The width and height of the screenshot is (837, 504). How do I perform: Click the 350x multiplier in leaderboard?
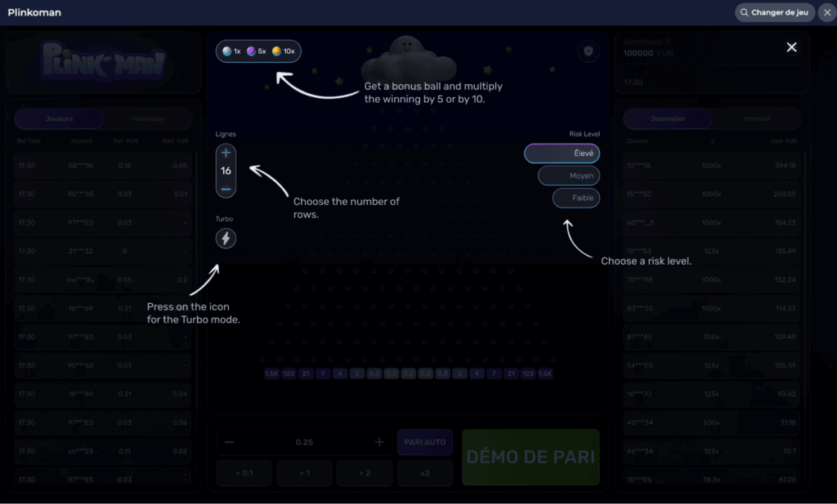(x=712, y=337)
